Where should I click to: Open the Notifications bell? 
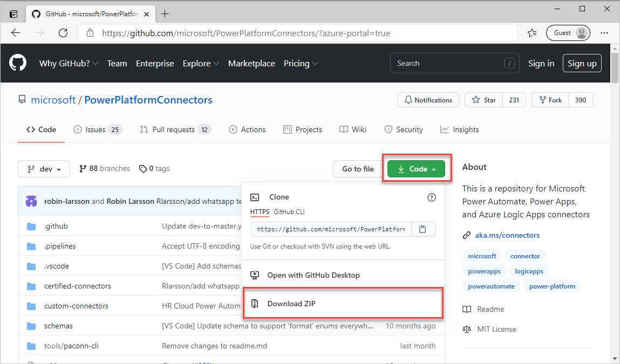coord(428,100)
